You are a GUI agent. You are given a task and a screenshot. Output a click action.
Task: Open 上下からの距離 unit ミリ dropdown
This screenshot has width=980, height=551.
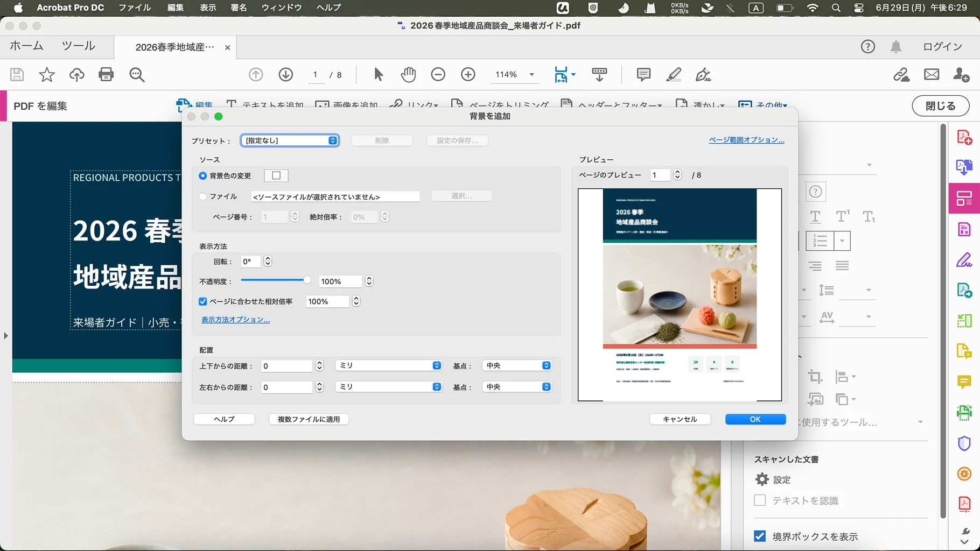(x=388, y=365)
